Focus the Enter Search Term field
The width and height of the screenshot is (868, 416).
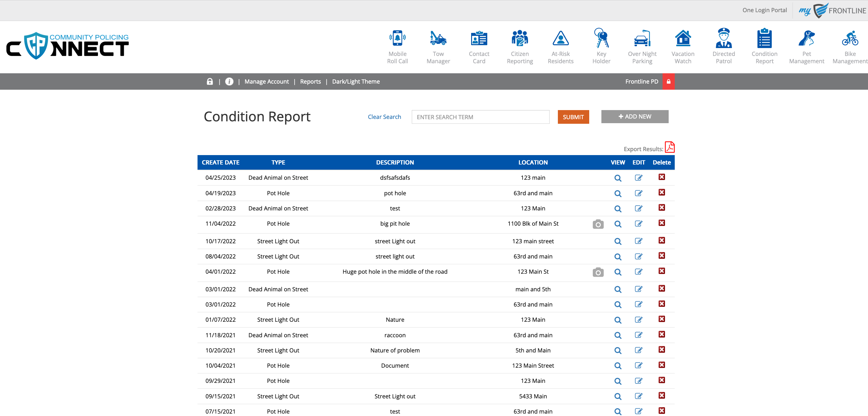[480, 117]
